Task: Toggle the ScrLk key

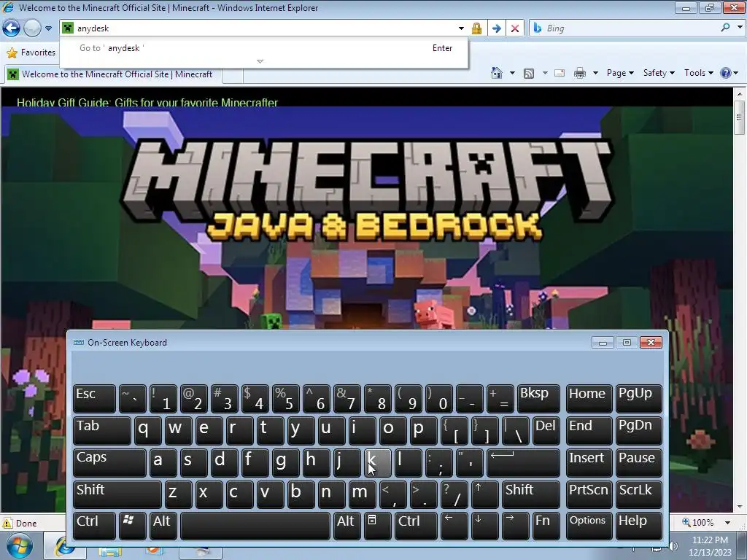Action: coord(639,494)
